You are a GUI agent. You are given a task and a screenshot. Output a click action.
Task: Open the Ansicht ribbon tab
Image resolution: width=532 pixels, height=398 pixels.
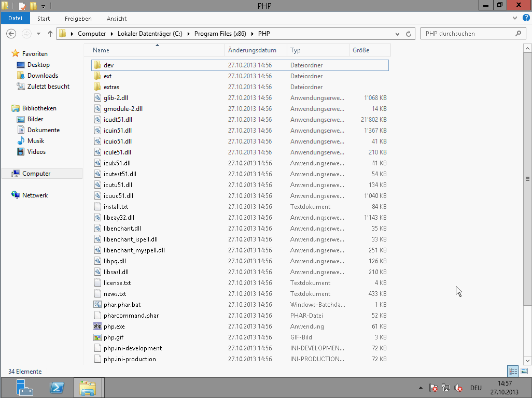(116, 19)
